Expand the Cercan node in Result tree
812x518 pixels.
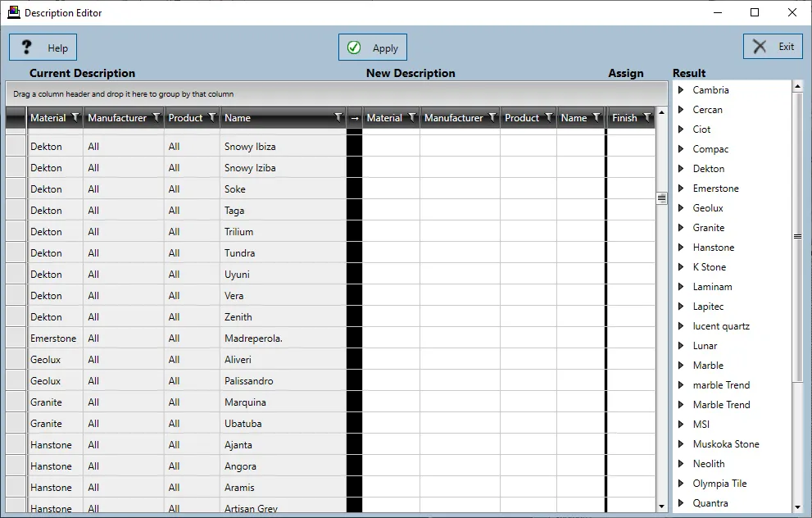click(681, 110)
